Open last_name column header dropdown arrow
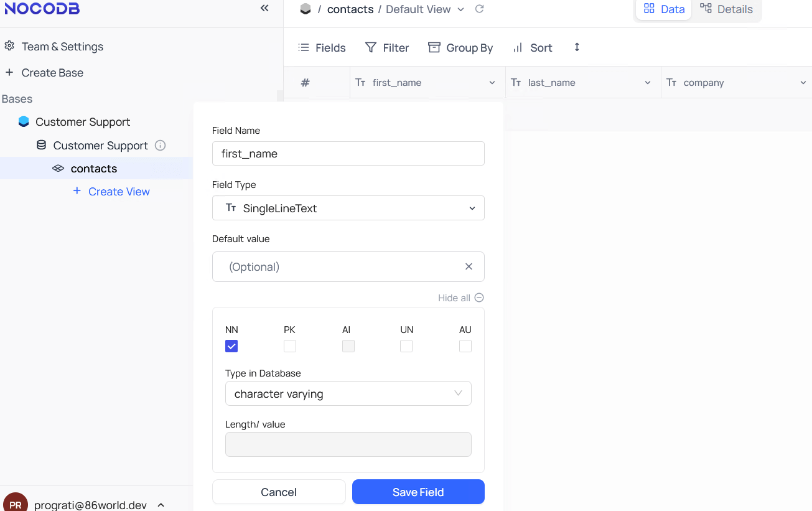This screenshot has height=511, width=812. 647,83
